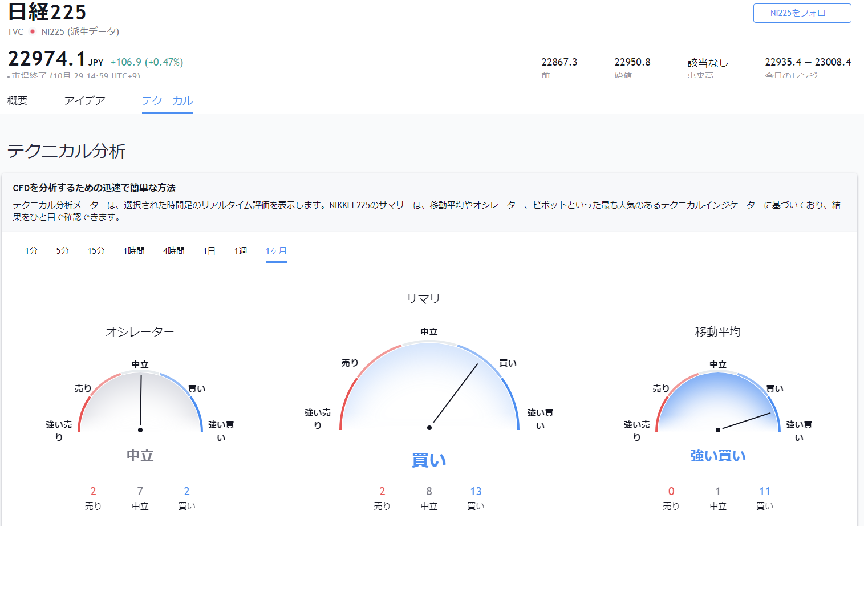
Task: Select the 15分 interval
Action: click(x=96, y=251)
